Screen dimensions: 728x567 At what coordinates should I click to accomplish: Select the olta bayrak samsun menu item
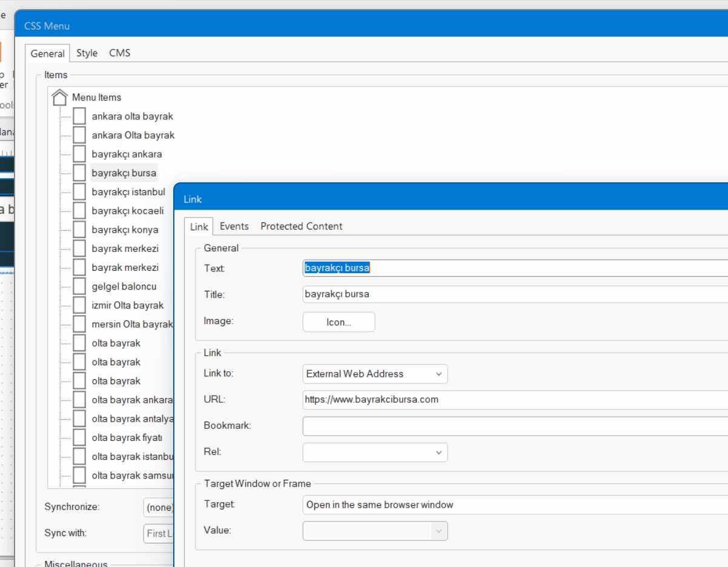point(133,476)
